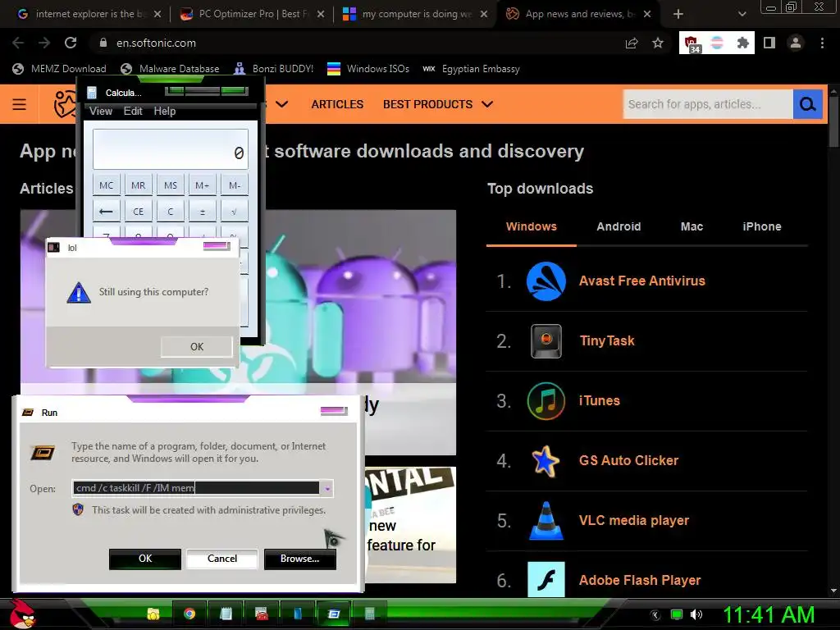This screenshot has height=630, width=840.
Task: Bookmark this page with the star icon
Action: 658,43
